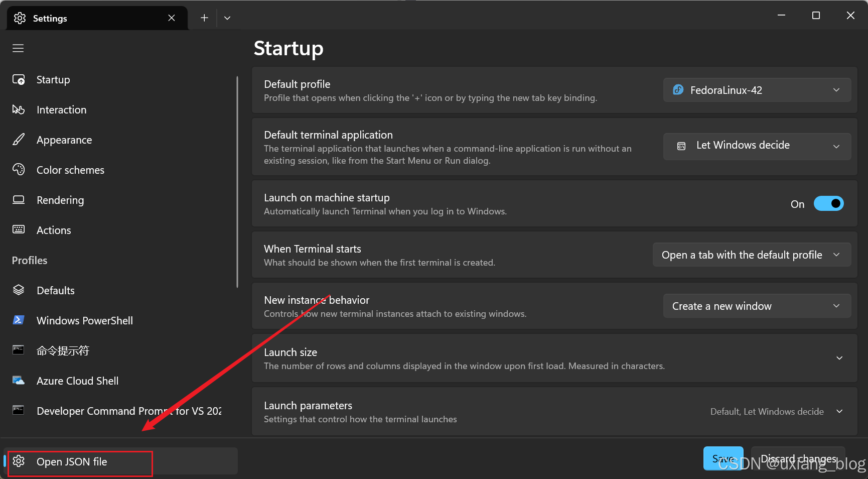Expand the Launch size section
Screen dimensions: 868x479
pos(839,358)
